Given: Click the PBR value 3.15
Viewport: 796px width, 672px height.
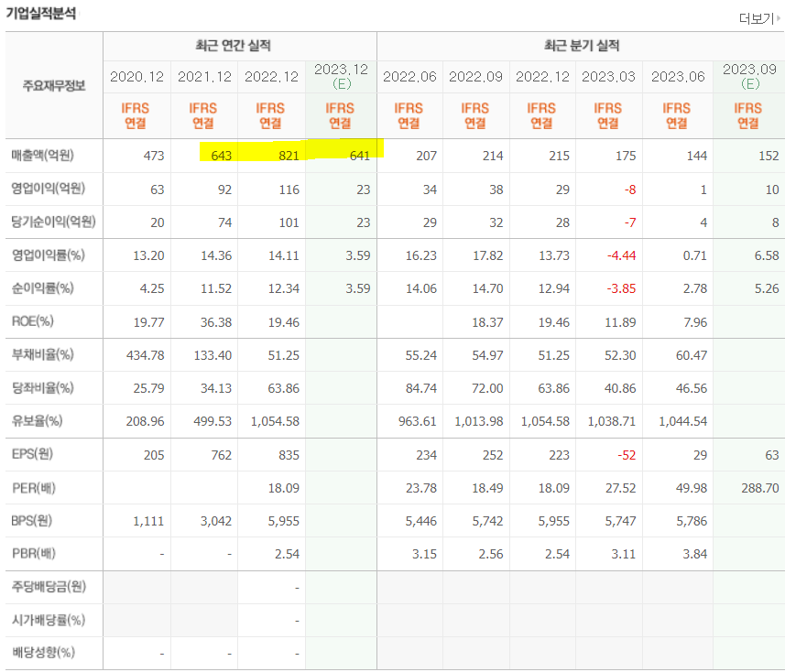Looking at the screenshot, I should click(x=424, y=554).
